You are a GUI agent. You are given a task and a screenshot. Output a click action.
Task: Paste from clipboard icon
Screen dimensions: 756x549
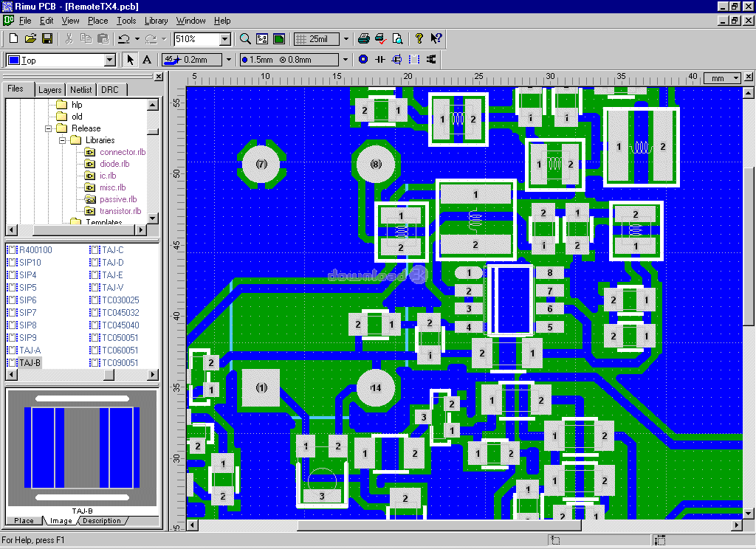(103, 38)
